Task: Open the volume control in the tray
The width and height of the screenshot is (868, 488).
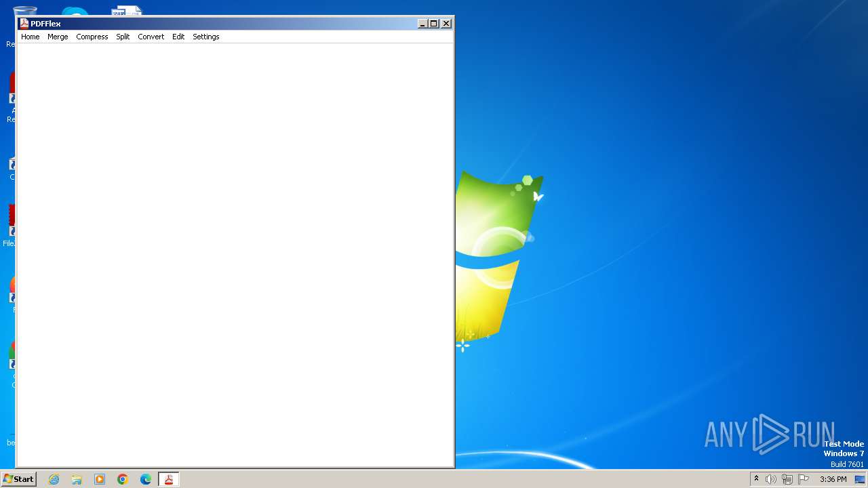Action: (x=771, y=479)
